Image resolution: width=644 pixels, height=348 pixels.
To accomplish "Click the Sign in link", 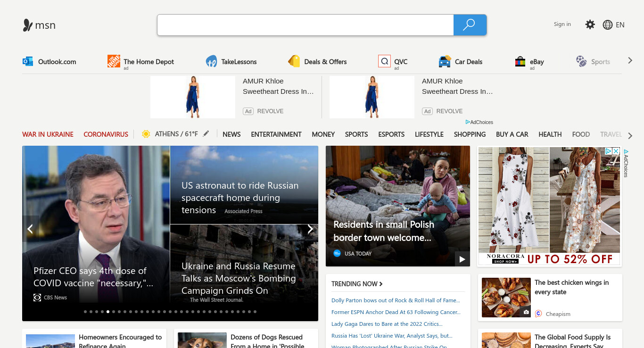I will click(x=562, y=24).
